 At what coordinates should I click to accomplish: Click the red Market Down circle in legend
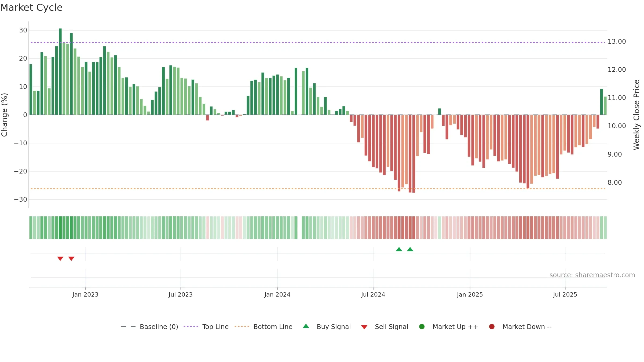(x=492, y=327)
